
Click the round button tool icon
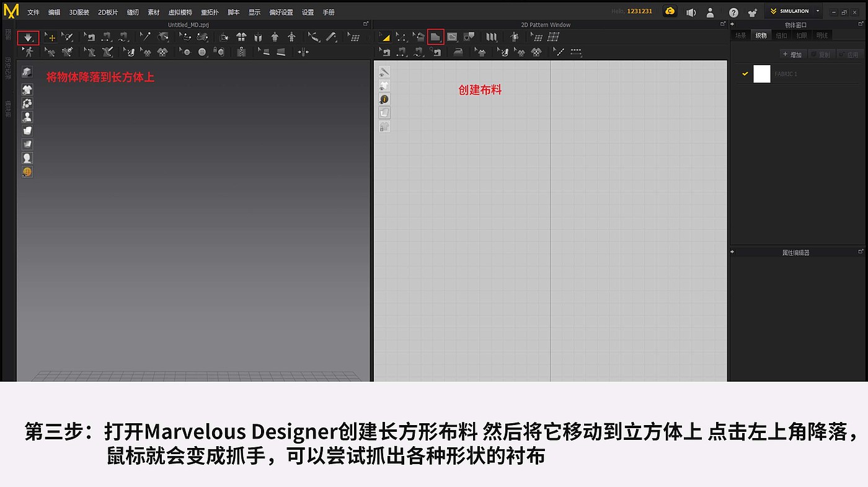(202, 52)
